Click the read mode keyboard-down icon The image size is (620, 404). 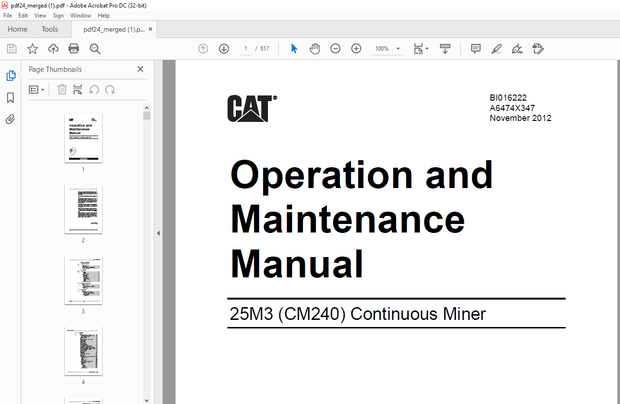point(445,49)
